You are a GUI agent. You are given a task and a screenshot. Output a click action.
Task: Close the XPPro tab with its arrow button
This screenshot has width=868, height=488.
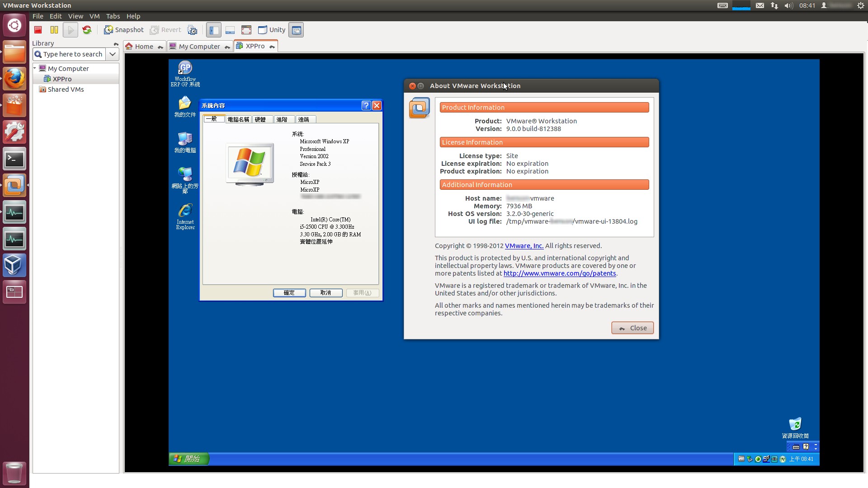272,47
